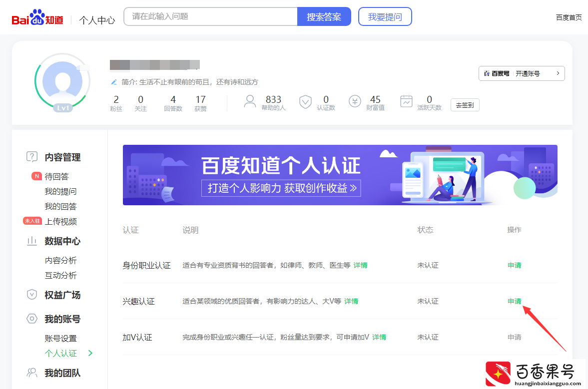Image resolution: width=588 pixels, height=389 pixels.
Task: Focus the 请在此输入问题 search box
Action: coord(211,16)
